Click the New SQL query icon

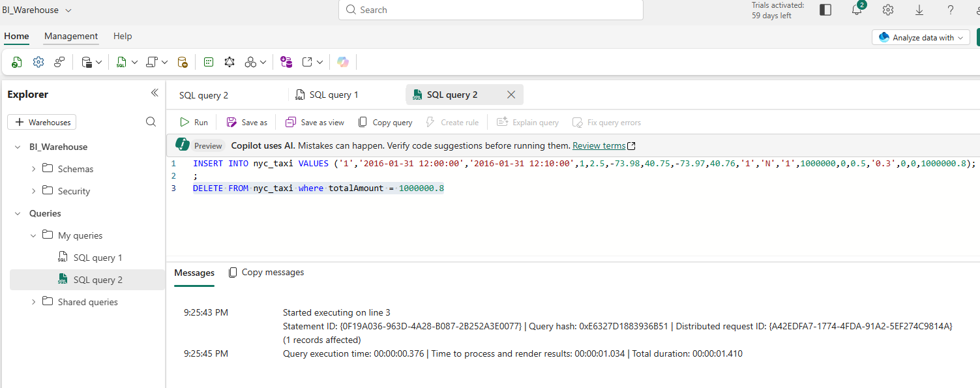point(121,62)
